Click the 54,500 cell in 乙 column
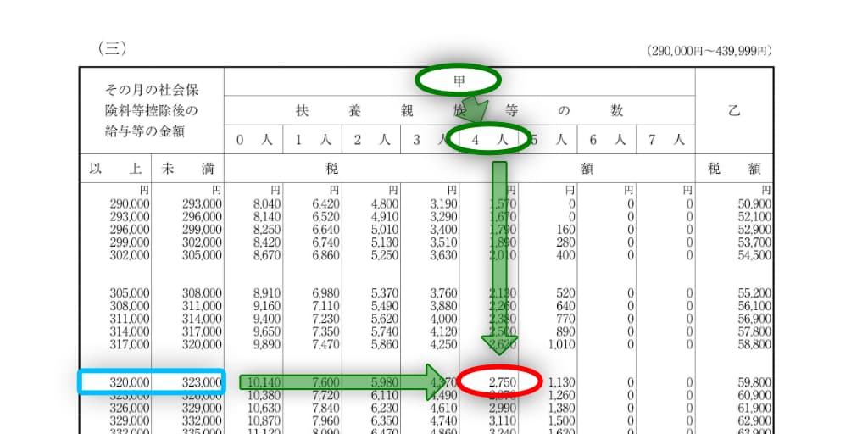Image resolution: width=868 pixels, height=434 pixels. pos(754,255)
